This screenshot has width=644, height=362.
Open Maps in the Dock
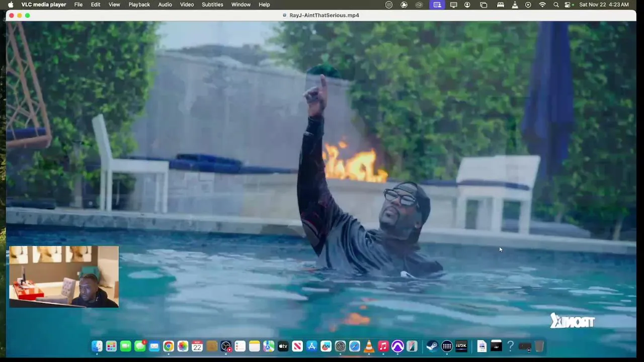click(x=269, y=346)
